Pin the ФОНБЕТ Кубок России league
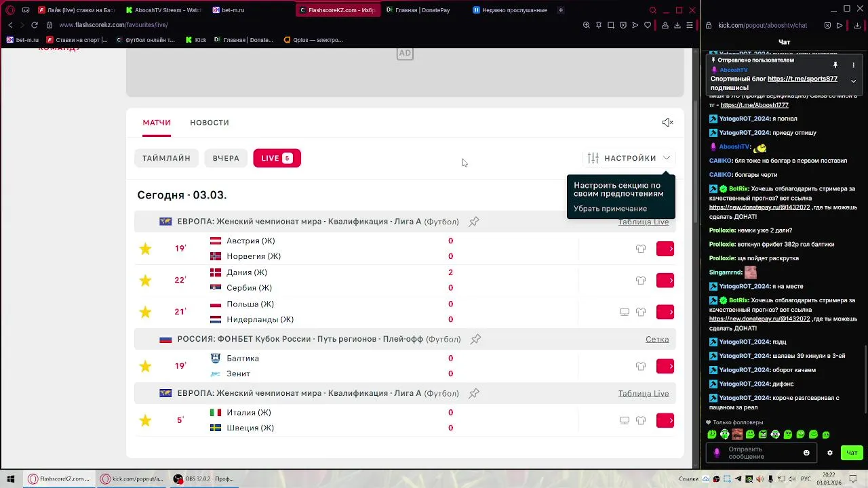 click(476, 339)
